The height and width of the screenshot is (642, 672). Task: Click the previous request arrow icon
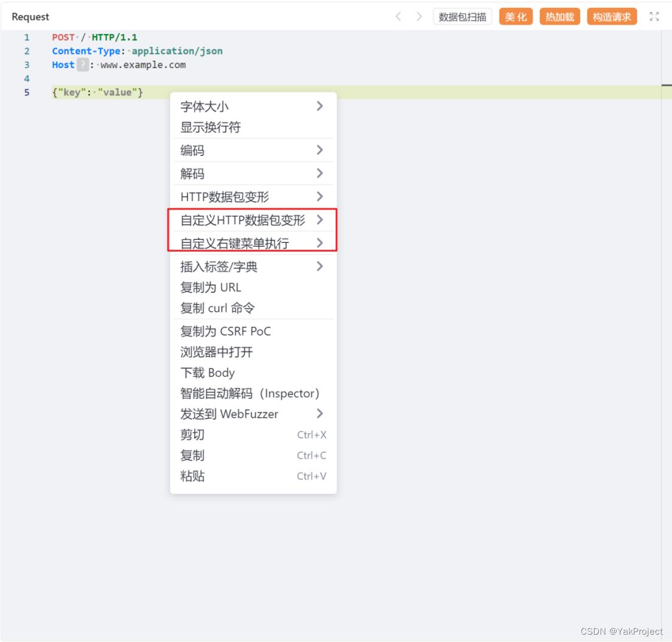(x=399, y=16)
